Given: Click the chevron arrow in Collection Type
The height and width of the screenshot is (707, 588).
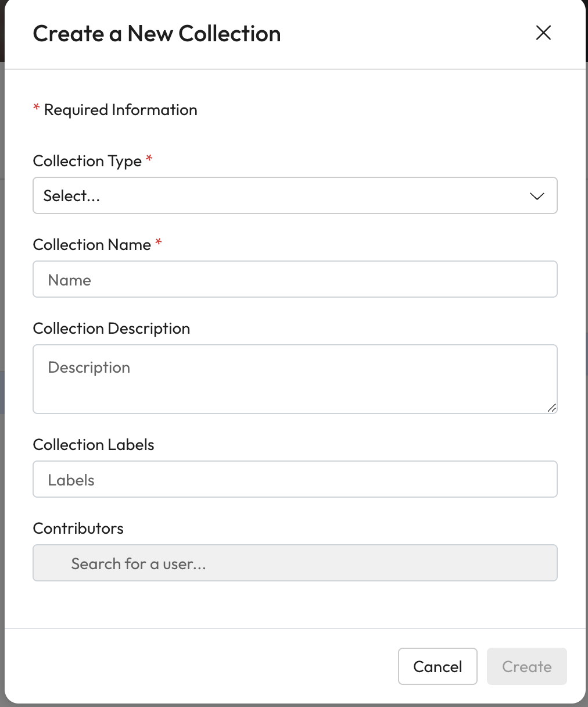Looking at the screenshot, I should (x=537, y=197).
